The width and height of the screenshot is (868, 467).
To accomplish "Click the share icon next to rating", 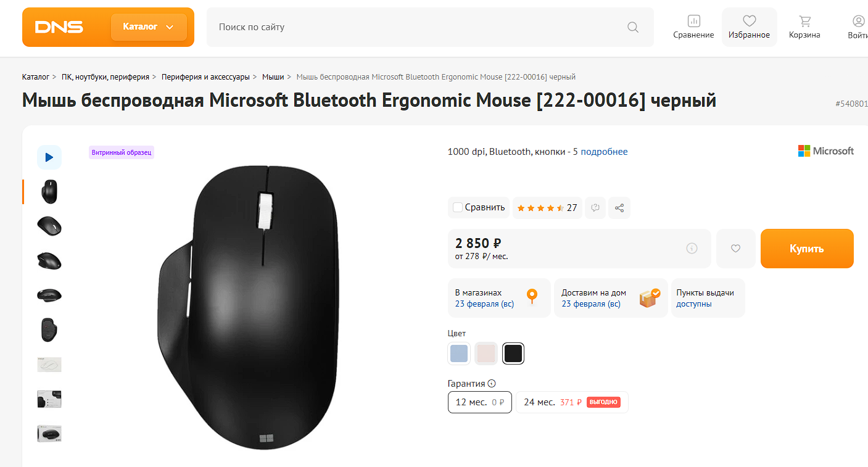I will (619, 208).
